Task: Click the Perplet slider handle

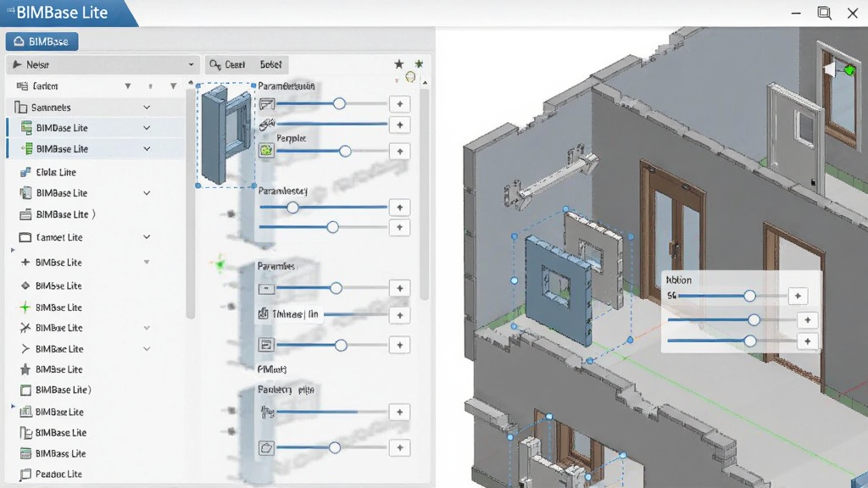Action: [x=345, y=151]
